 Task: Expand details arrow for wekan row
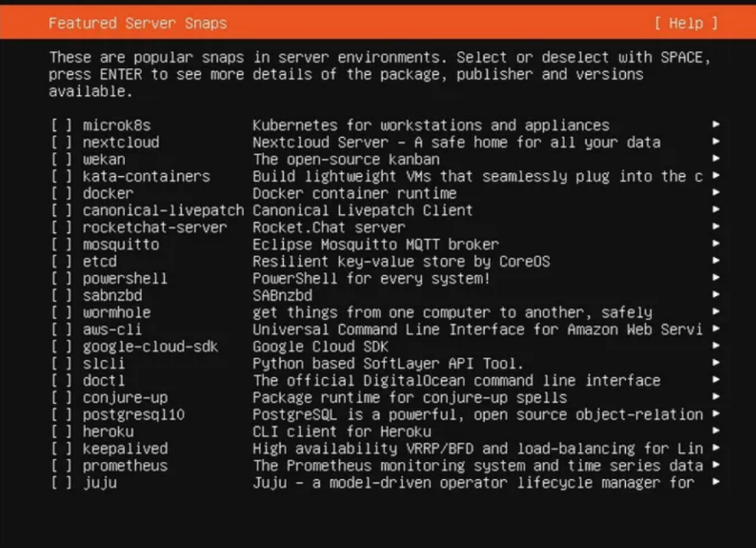pyautogui.click(x=716, y=159)
